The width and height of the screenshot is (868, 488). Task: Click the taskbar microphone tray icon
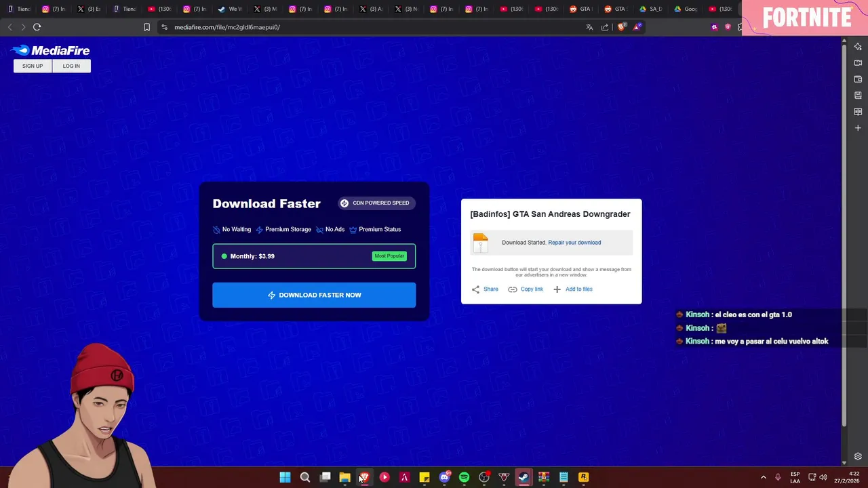coord(778,477)
